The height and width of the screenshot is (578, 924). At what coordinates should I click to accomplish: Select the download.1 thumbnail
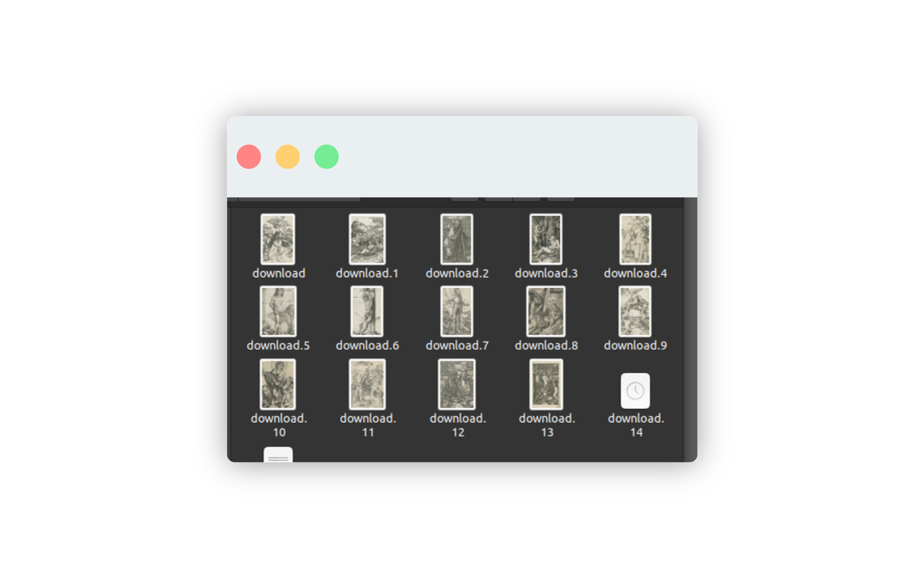click(367, 239)
